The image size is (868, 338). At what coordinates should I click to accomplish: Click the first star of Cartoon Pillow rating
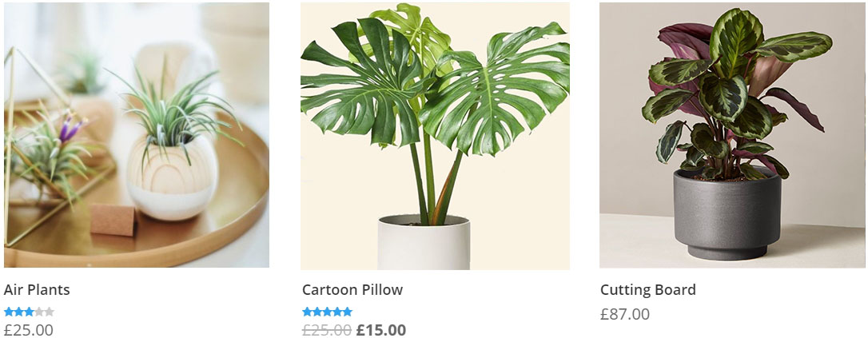(307, 312)
